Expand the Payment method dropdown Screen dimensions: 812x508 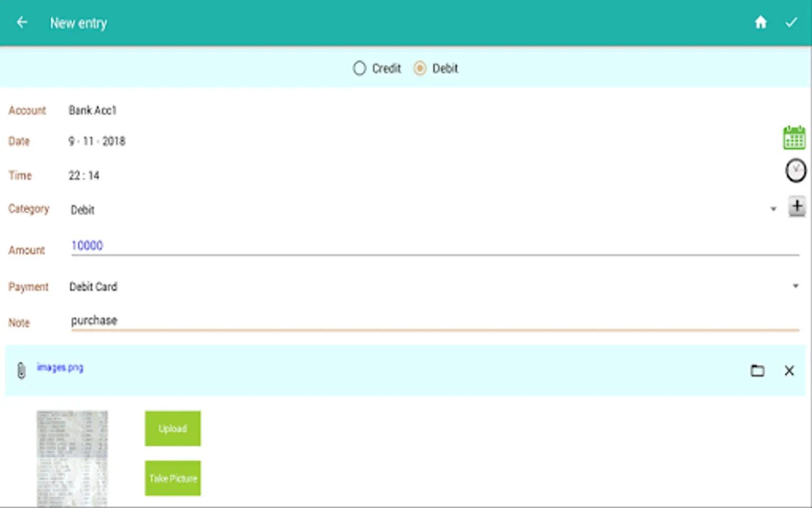coord(795,286)
